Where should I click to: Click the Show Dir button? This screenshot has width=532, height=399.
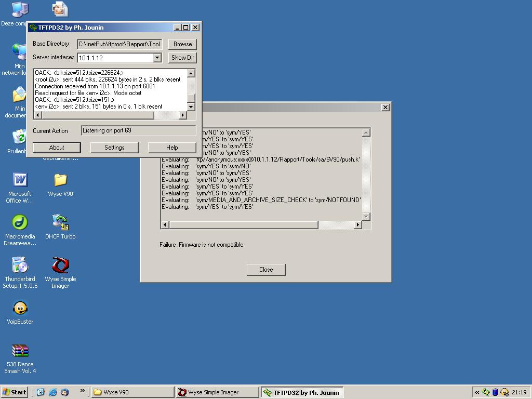182,58
